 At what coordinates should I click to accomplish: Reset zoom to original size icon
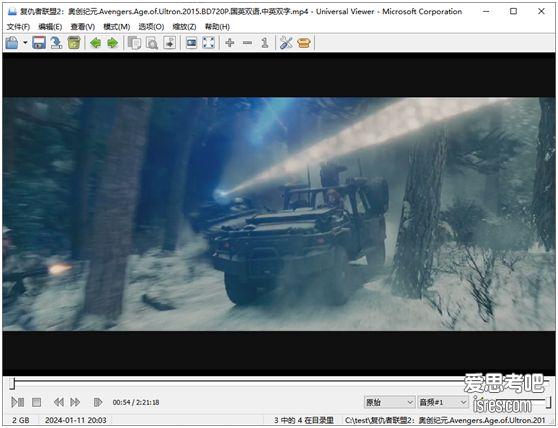265,43
